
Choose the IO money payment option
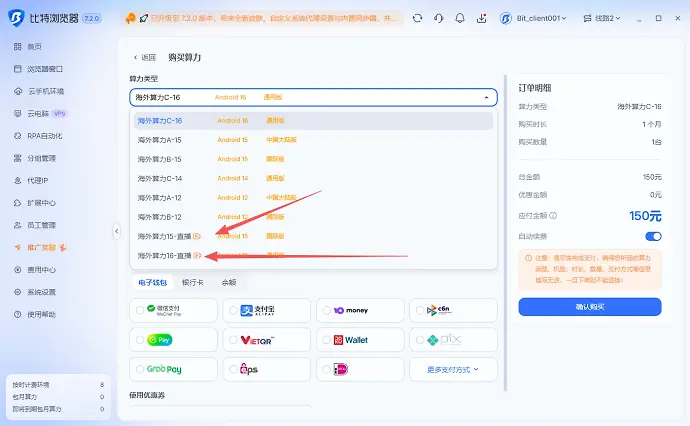(x=360, y=310)
